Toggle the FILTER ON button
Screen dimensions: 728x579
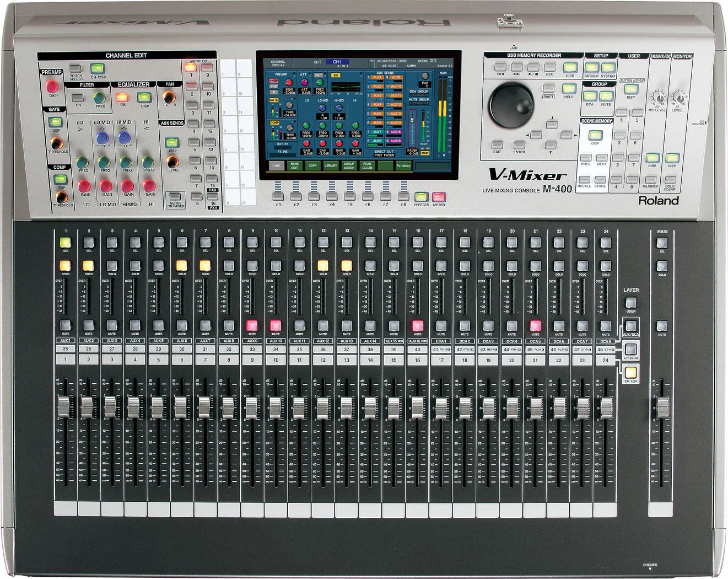pyautogui.click(x=78, y=98)
